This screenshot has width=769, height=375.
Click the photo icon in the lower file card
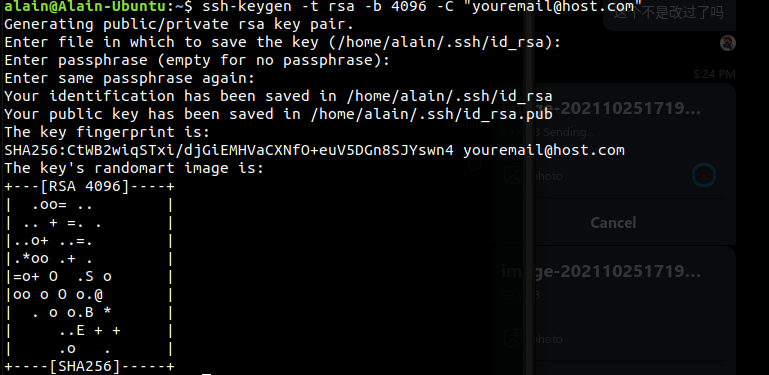coord(513,338)
